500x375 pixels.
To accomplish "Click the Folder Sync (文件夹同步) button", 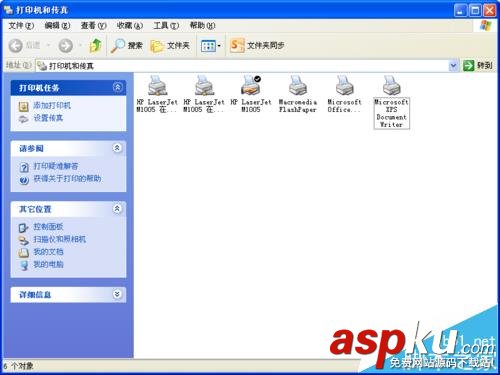I will (257, 45).
